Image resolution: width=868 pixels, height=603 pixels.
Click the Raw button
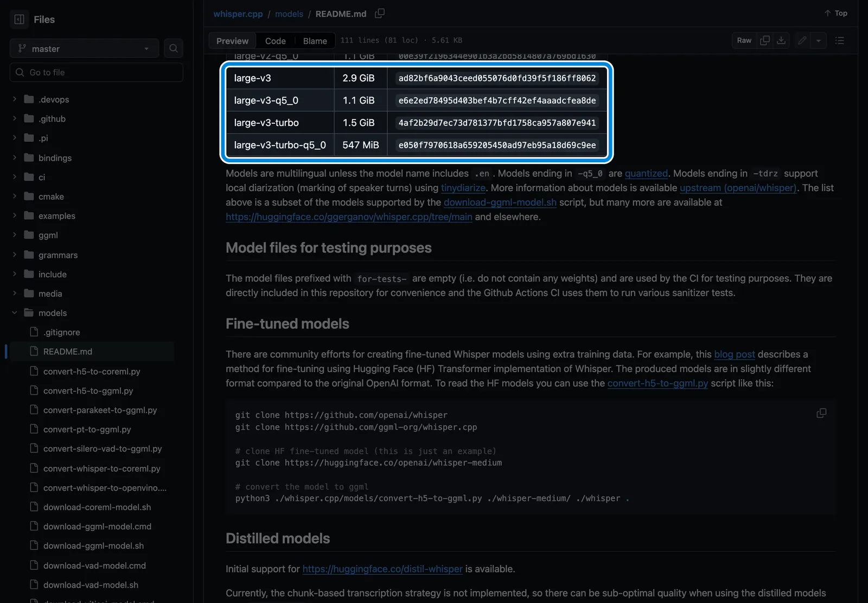(744, 40)
